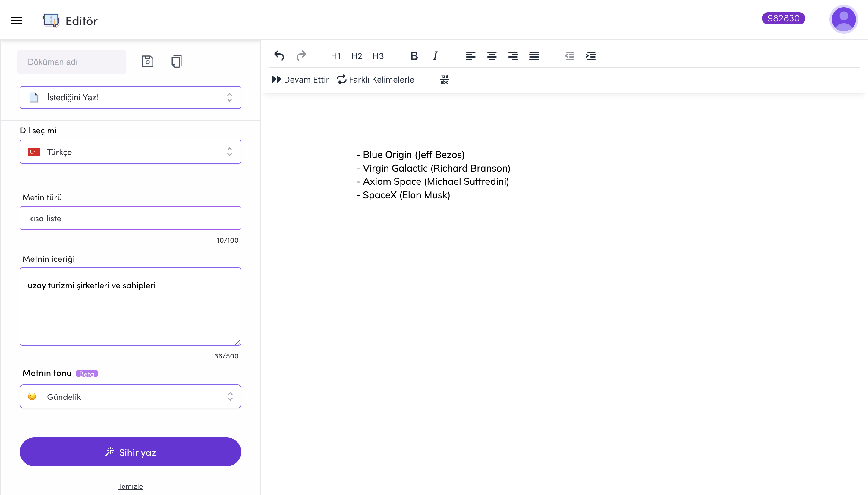Justify the text
Image resolution: width=868 pixels, height=495 pixels.
click(x=534, y=56)
